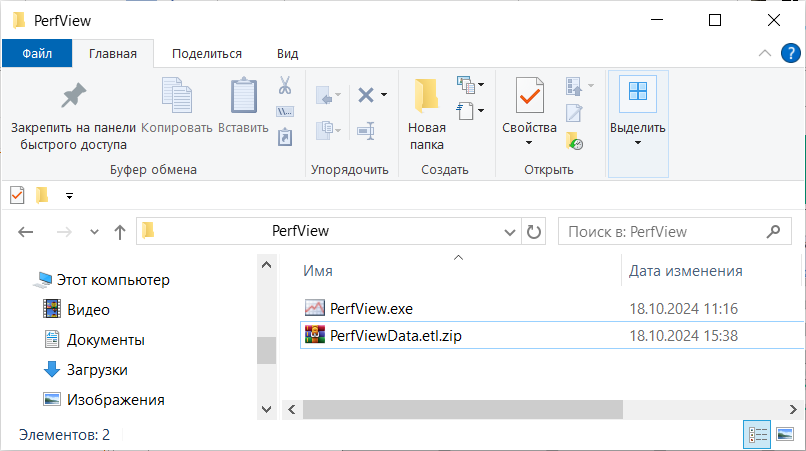The image size is (806, 451).
Task: Click the Paste (Вставить) clipboard icon
Action: tap(243, 98)
